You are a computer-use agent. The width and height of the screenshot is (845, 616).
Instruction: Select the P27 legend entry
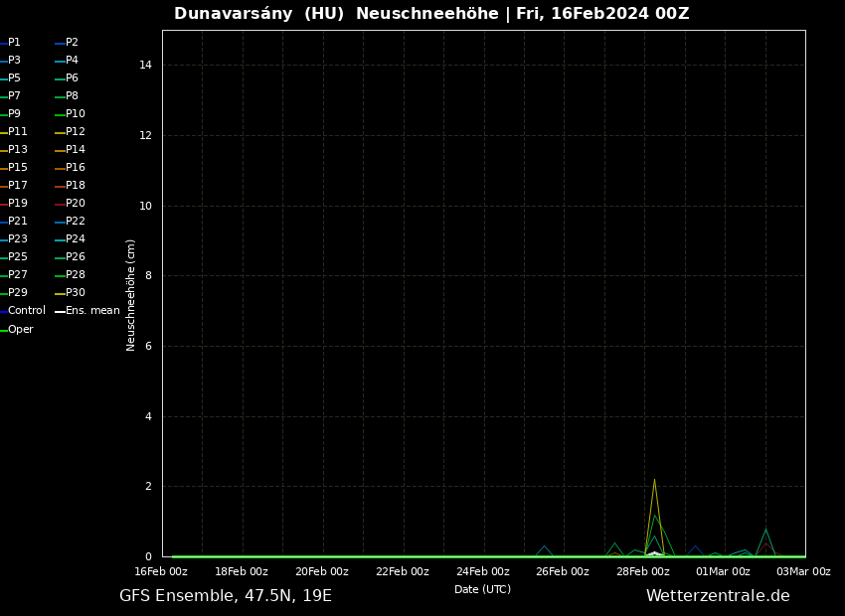coord(18,275)
